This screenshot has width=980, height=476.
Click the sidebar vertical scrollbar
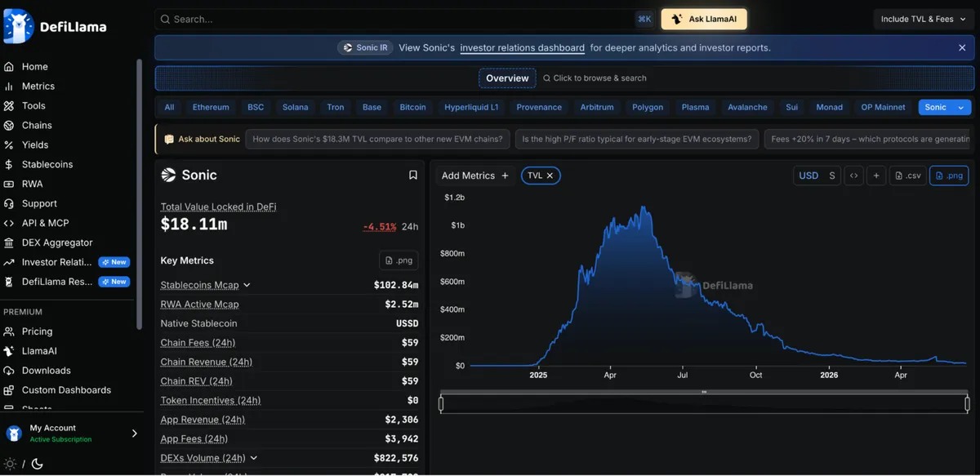point(140,194)
